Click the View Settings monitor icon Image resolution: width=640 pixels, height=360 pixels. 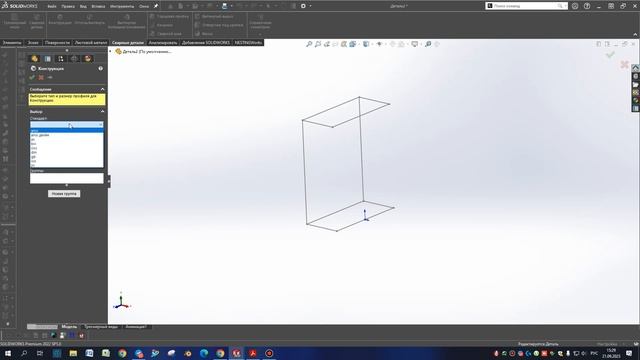click(x=415, y=44)
